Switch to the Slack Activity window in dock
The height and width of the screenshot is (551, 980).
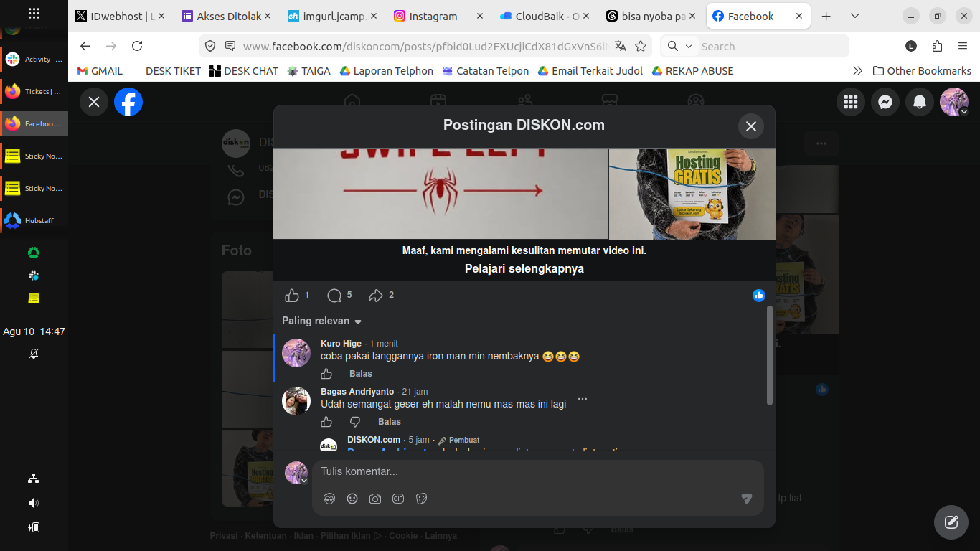(34, 60)
